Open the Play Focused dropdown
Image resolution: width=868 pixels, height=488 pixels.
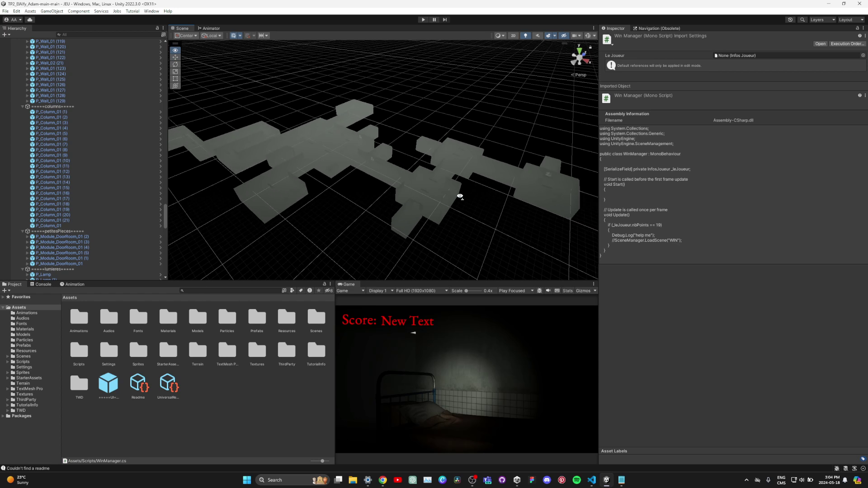coord(516,291)
